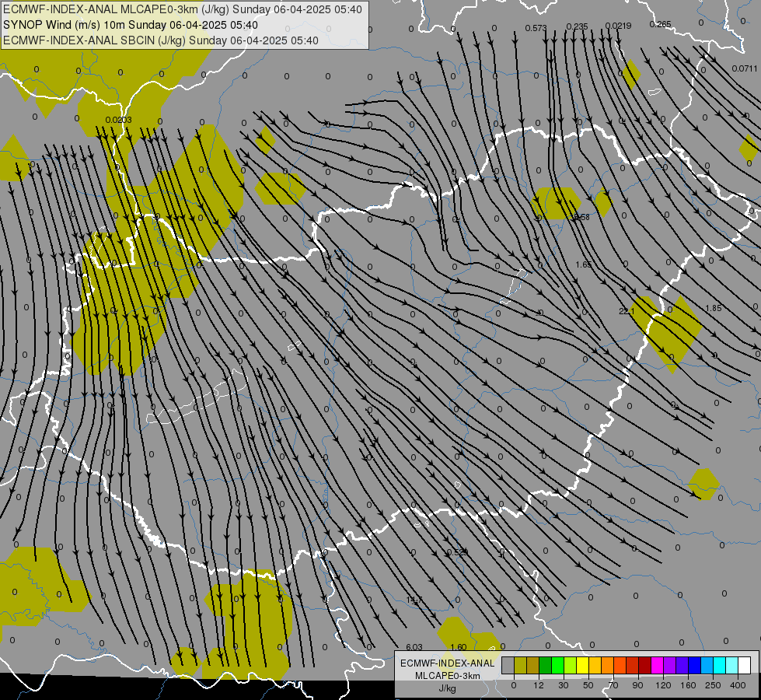Screen dimensions: 761x700
Task: Click the 90 tick label on the legend
Action: point(637,685)
